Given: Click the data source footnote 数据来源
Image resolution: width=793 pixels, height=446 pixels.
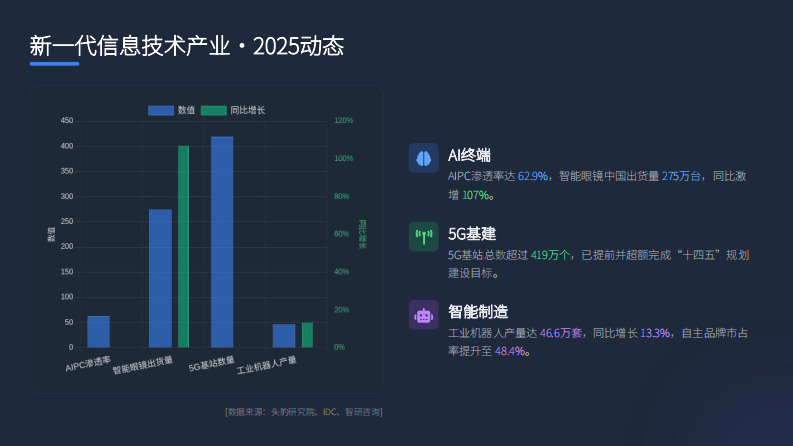Looking at the screenshot, I should 303,412.
